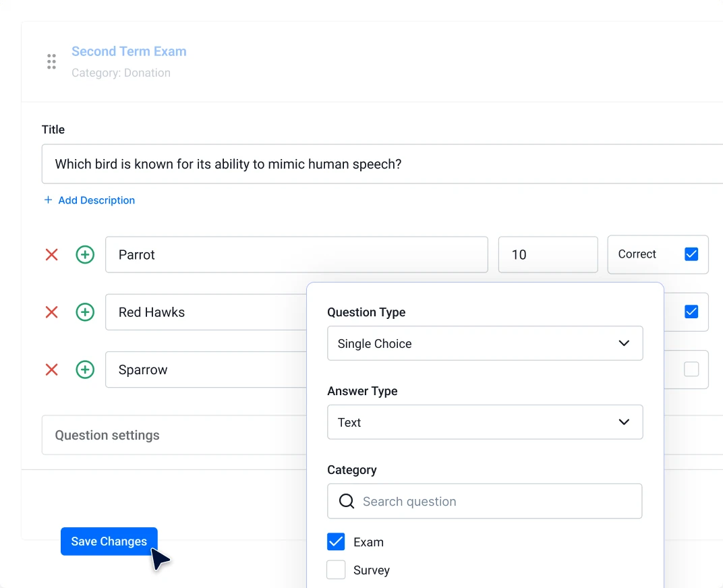Expand the Answer Type Text dropdown
Image resolution: width=723 pixels, height=588 pixels.
(x=484, y=422)
